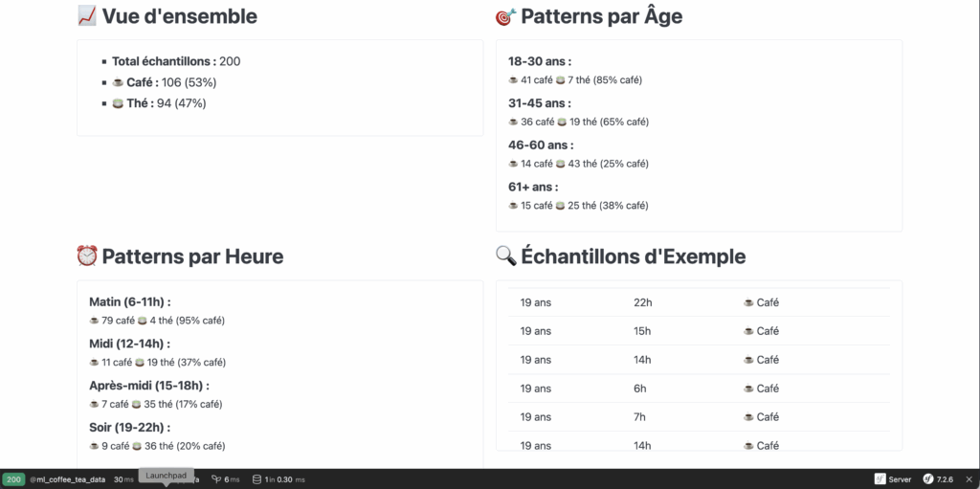The width and height of the screenshot is (980, 489).
Task: Open the Twig panel showing 6 ms
Action: tap(226, 479)
